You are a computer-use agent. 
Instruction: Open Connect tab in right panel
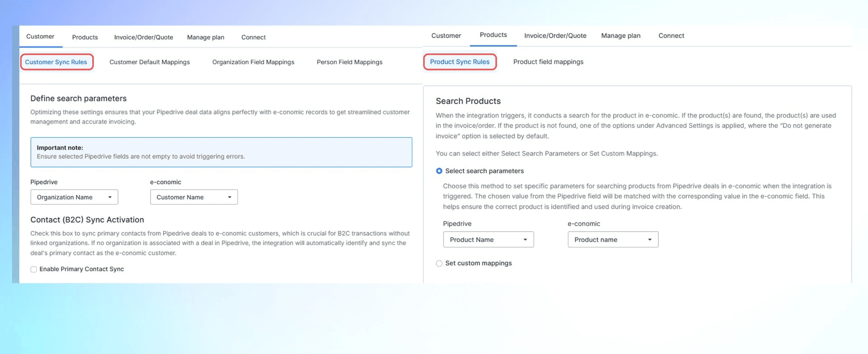click(x=671, y=35)
